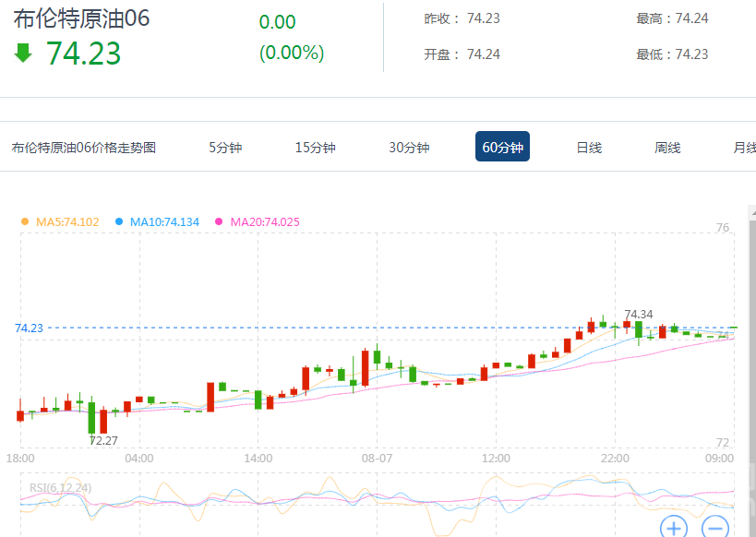Click the 22:00 time axis label
The height and width of the screenshot is (537, 756).
(x=615, y=458)
